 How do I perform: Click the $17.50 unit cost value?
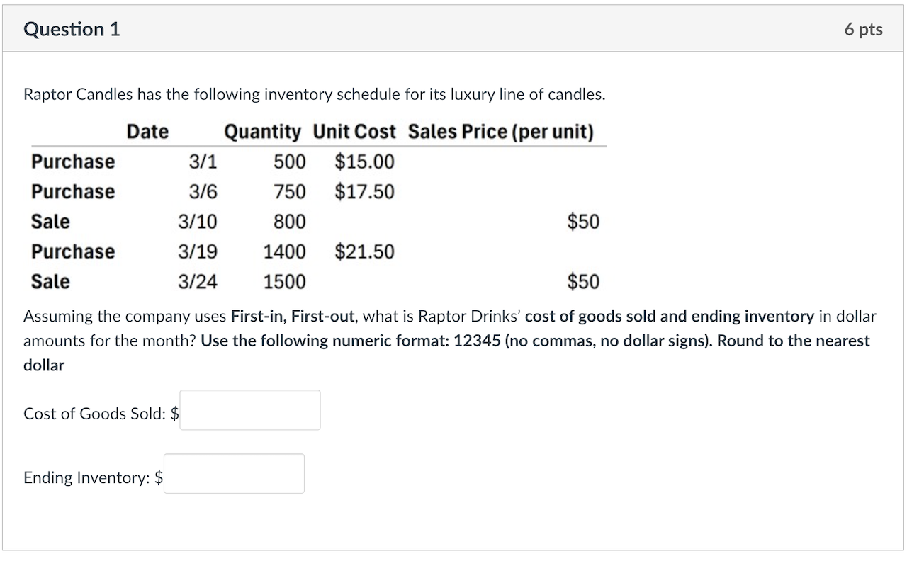tap(364, 191)
